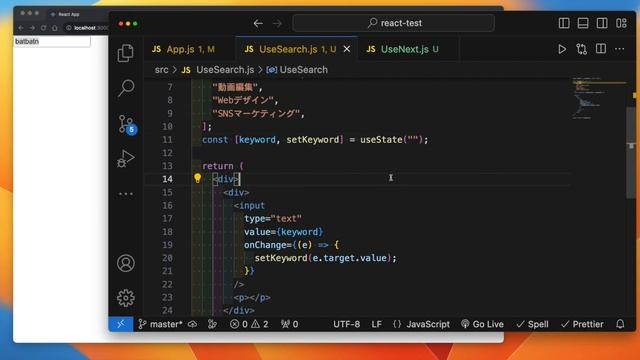Open More Actions ellipsis in editor toolbar
The width and height of the screenshot is (640, 360).
(x=620, y=49)
